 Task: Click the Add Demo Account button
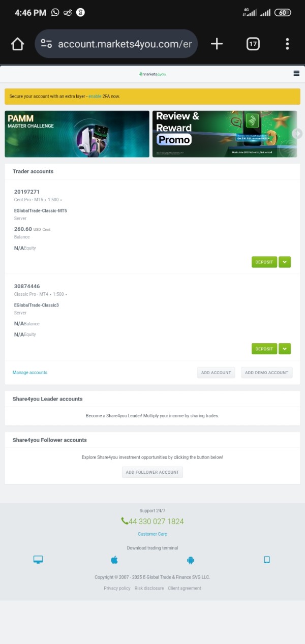coord(267,373)
